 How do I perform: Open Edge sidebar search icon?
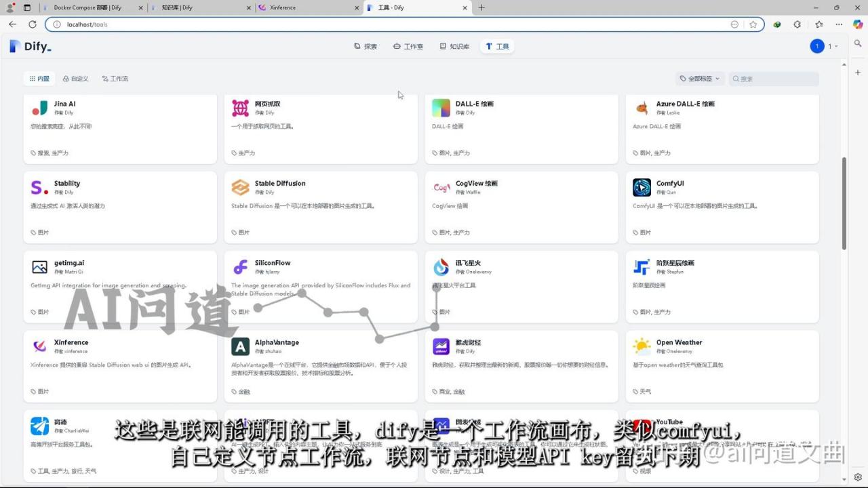click(x=859, y=43)
